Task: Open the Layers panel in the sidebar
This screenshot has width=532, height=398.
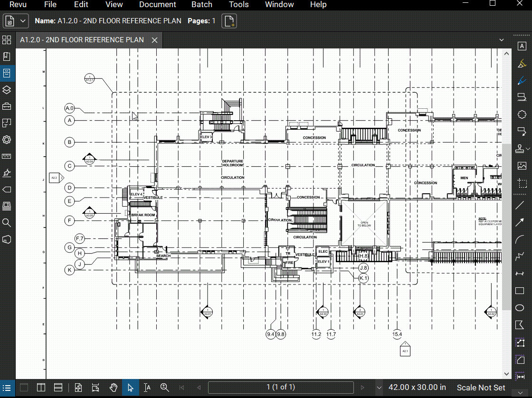Action: (x=7, y=90)
